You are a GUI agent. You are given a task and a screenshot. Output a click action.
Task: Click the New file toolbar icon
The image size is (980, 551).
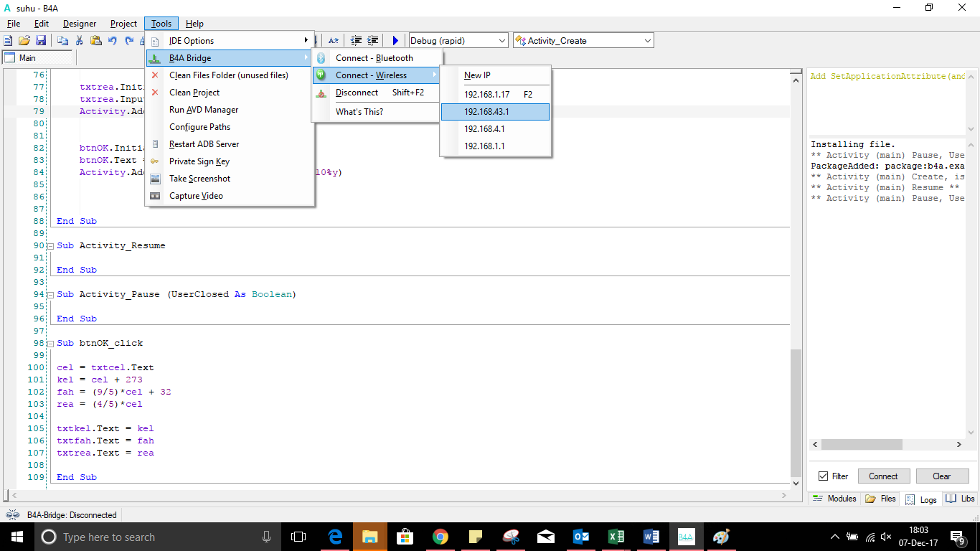click(x=8, y=41)
